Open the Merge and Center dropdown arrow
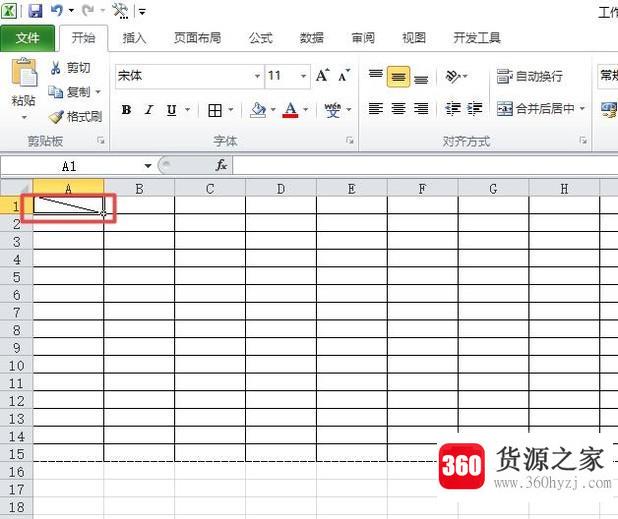618x519 pixels. pos(582,108)
